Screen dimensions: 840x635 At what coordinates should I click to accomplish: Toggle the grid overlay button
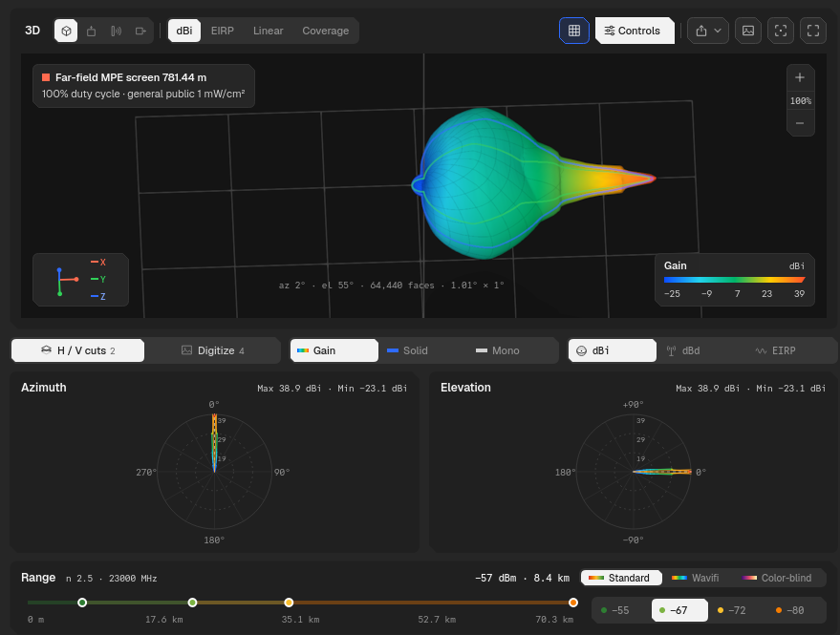point(574,31)
